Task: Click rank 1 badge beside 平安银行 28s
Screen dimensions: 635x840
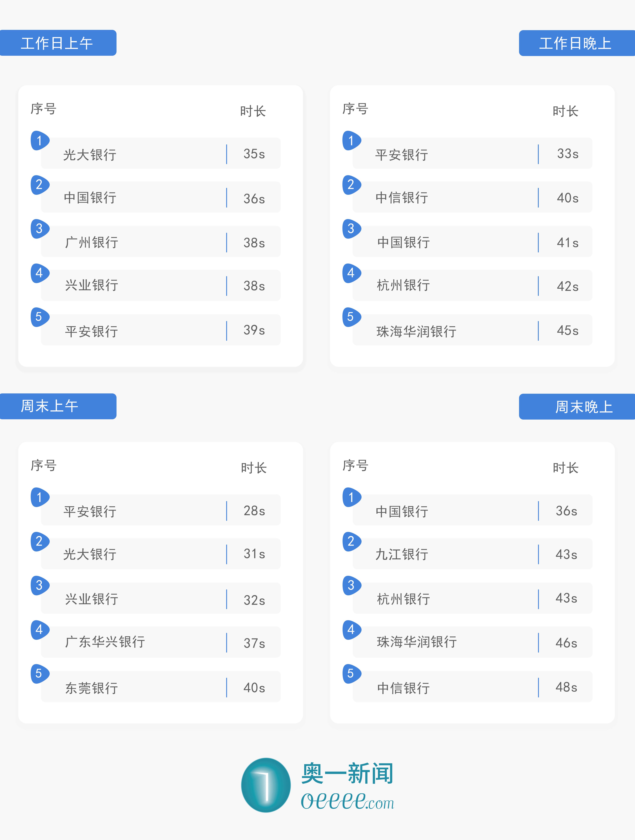Action: coord(39,497)
